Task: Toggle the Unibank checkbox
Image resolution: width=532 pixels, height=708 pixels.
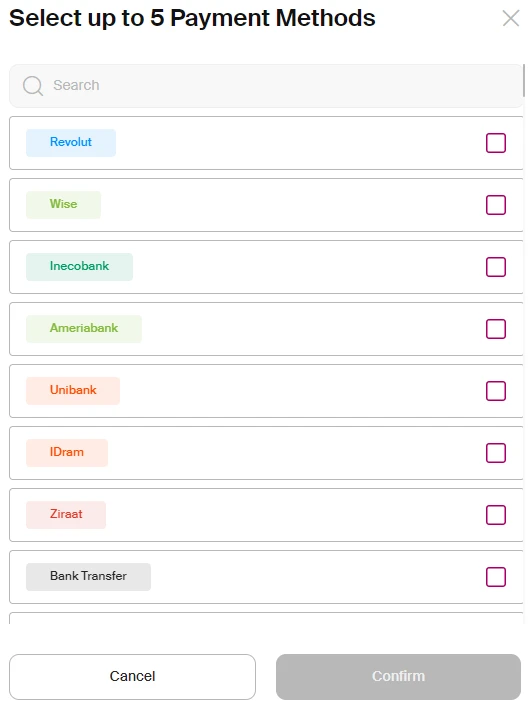Action: tap(495, 391)
